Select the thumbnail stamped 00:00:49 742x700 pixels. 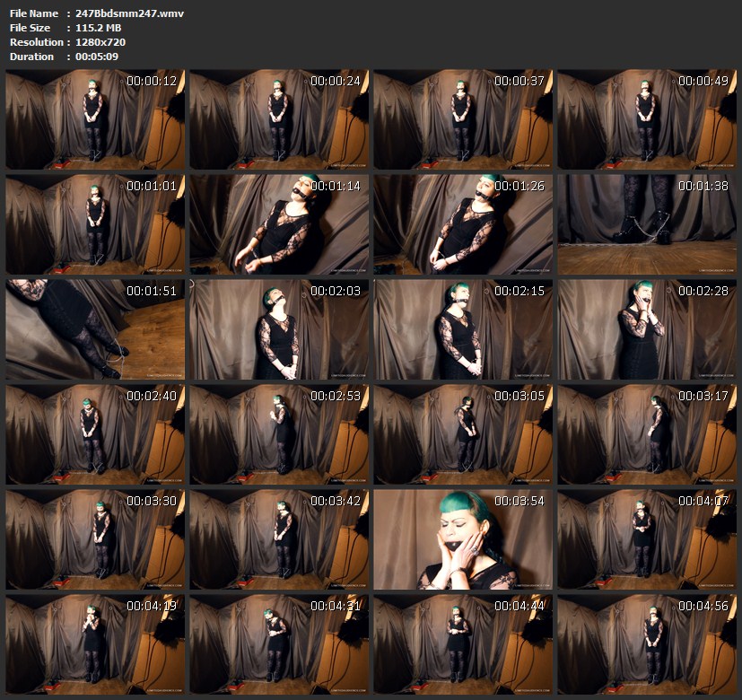[647, 119]
